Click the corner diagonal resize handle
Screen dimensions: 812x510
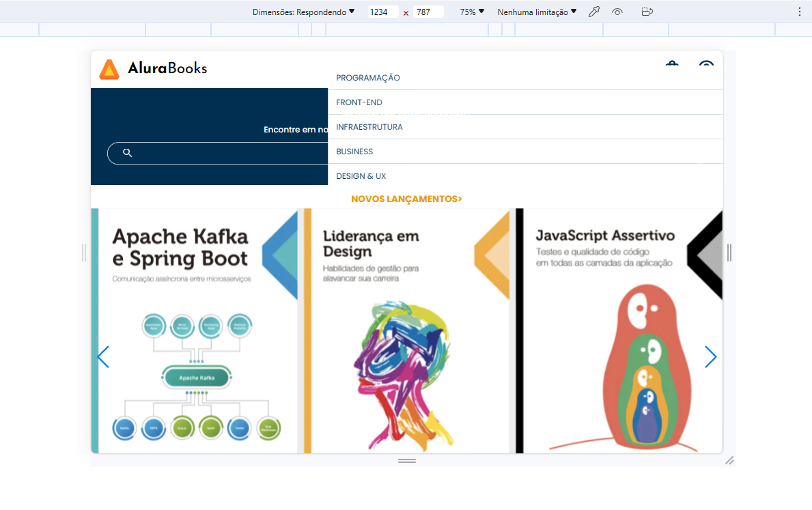point(729,460)
